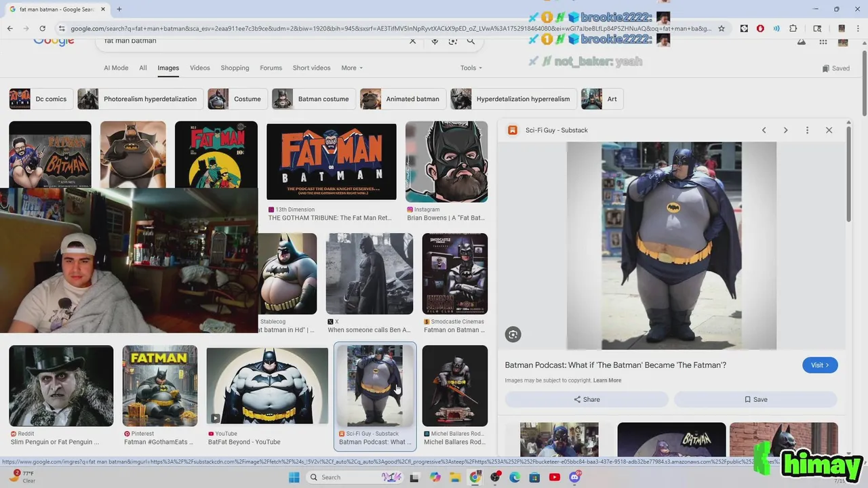Open YouTube app from the taskbar
The width and height of the screenshot is (868, 488).
click(555, 477)
